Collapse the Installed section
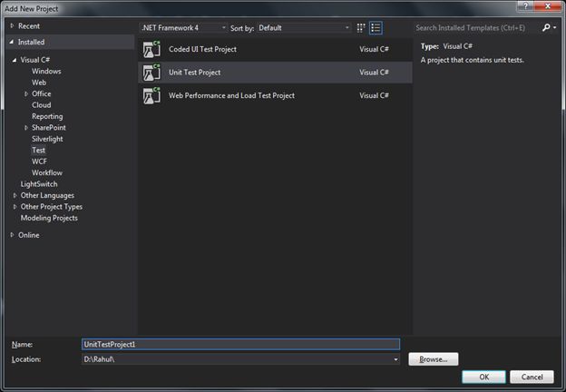Image resolution: width=566 pixels, height=392 pixels. 12,42
